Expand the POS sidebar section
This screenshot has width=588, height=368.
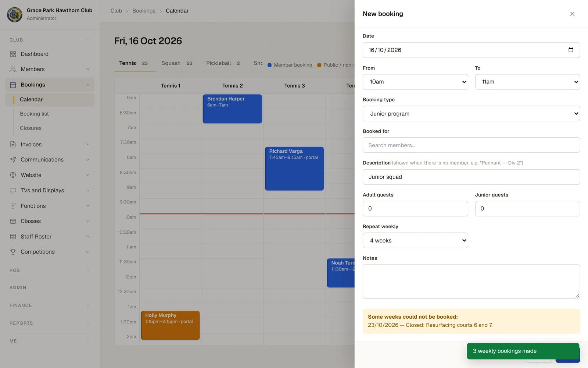click(50, 270)
